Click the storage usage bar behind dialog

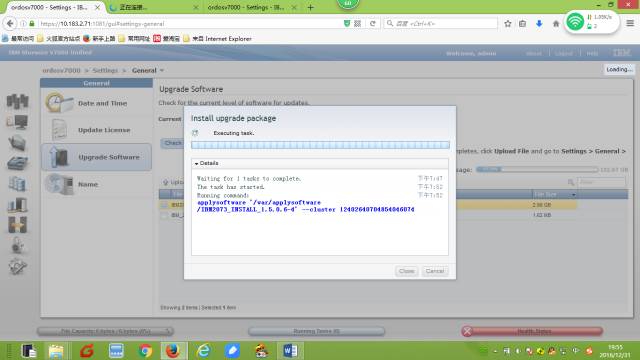(x=537, y=169)
